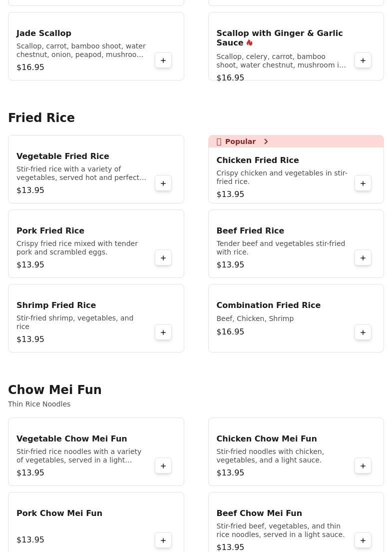The width and height of the screenshot is (392, 552).
Task: Click plus button for Chicken Fried Rice
Action: pyautogui.click(x=363, y=183)
